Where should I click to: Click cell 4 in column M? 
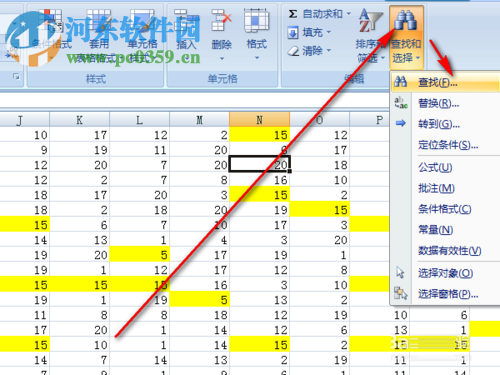pyautogui.click(x=200, y=240)
